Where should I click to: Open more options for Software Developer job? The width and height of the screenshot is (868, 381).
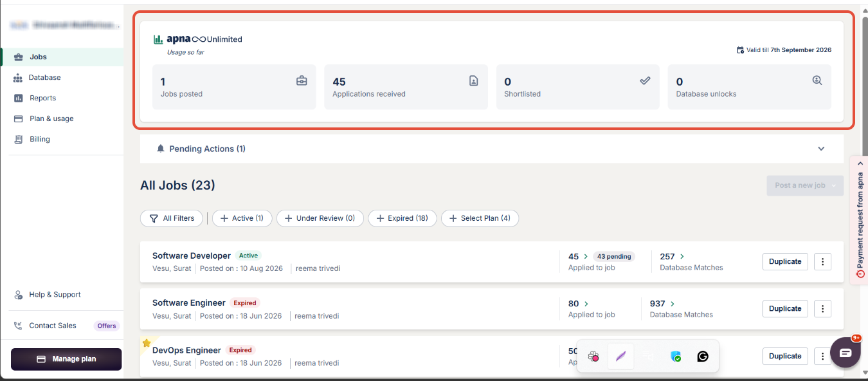823,261
